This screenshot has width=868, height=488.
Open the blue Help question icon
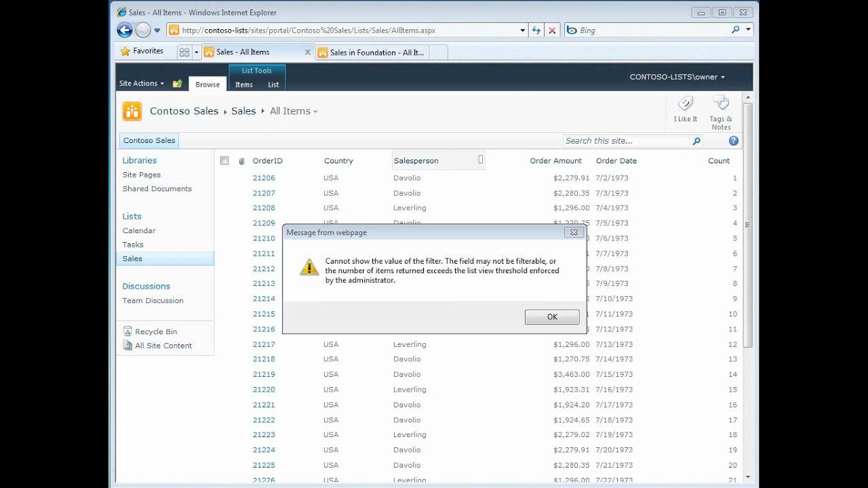point(734,141)
